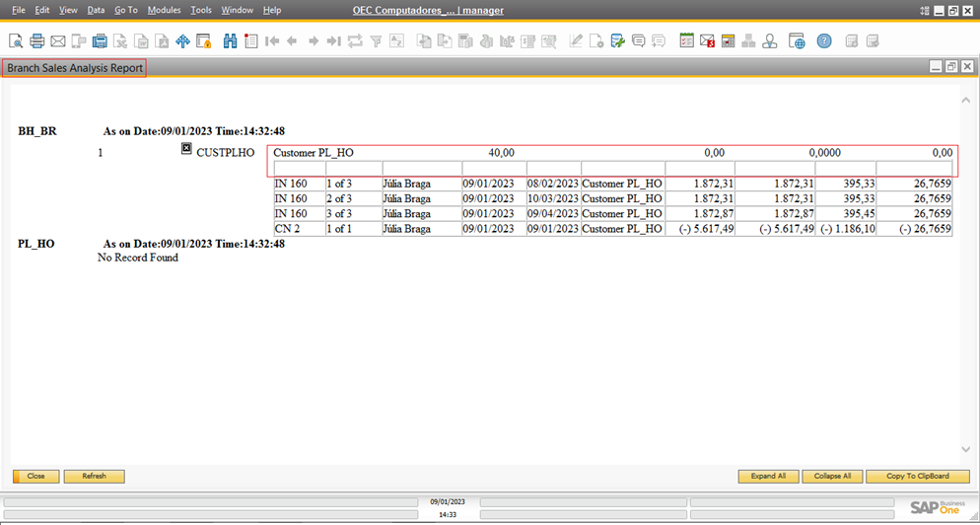Viewport: 980px width, 525px height.
Task: Click the Copy To ClipBoard button
Action: tap(918, 476)
